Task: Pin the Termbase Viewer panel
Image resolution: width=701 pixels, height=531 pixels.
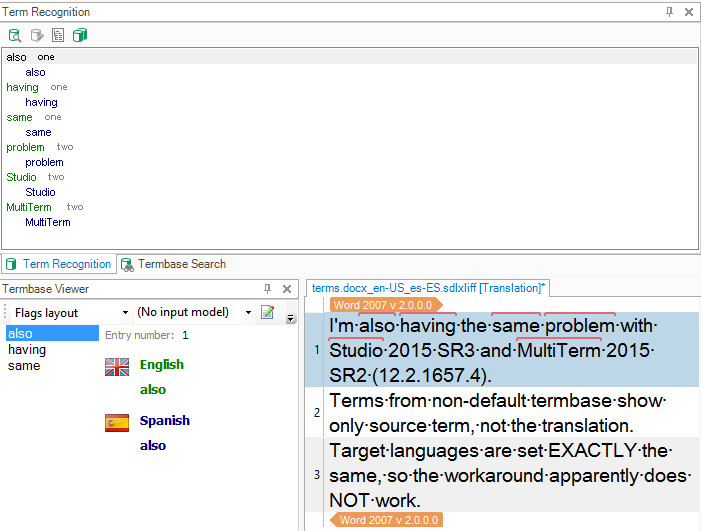Action: tap(267, 289)
